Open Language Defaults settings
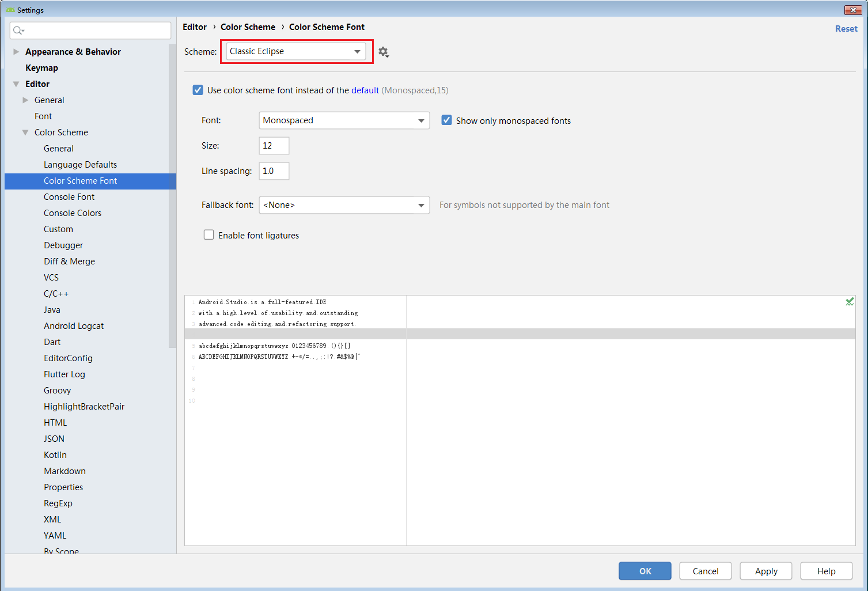Viewport: 868px width, 591px height. pyautogui.click(x=81, y=165)
